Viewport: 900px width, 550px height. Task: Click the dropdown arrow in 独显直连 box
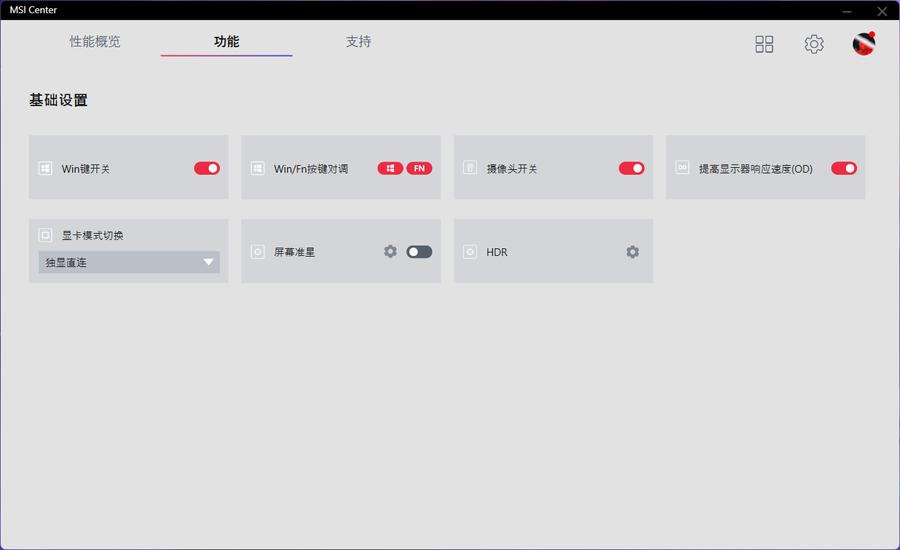coord(208,262)
